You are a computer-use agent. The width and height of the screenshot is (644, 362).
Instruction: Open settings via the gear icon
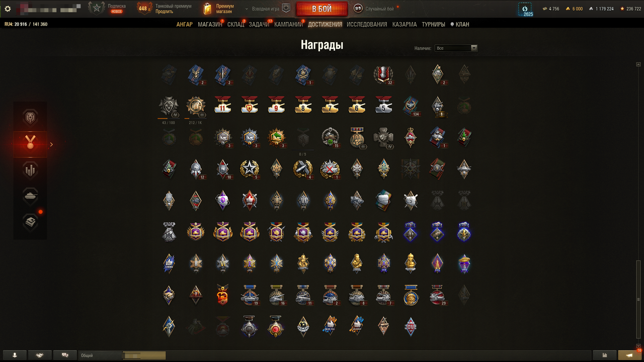(x=8, y=9)
